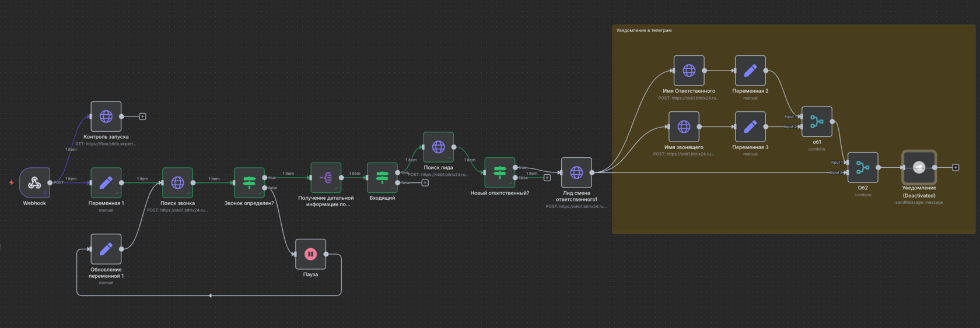Add node on Новый ответственный? false branch
This screenshot has height=328, width=980.
[547, 178]
